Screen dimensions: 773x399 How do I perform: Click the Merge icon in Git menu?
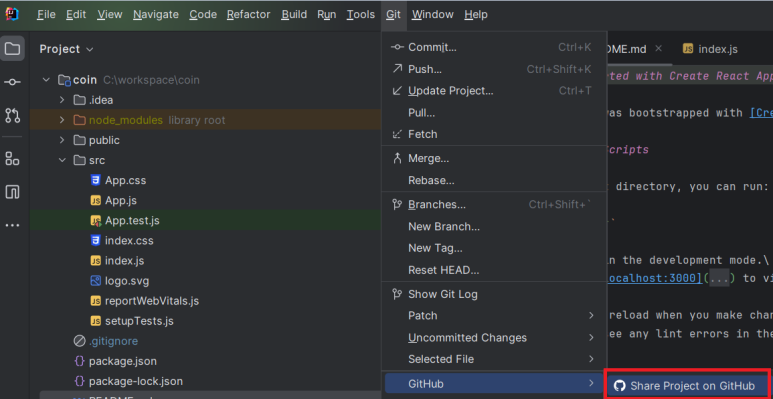point(397,158)
